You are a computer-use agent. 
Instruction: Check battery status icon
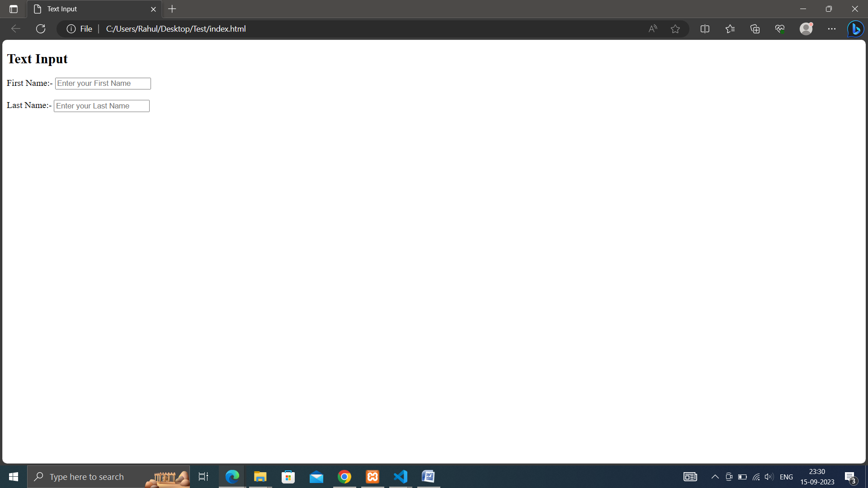[x=742, y=477]
